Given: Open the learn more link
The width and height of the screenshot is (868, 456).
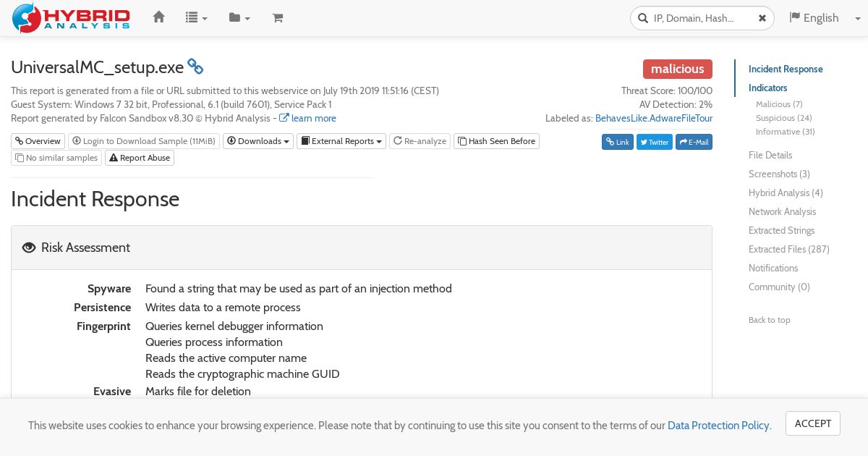Looking at the screenshot, I should pos(307,118).
